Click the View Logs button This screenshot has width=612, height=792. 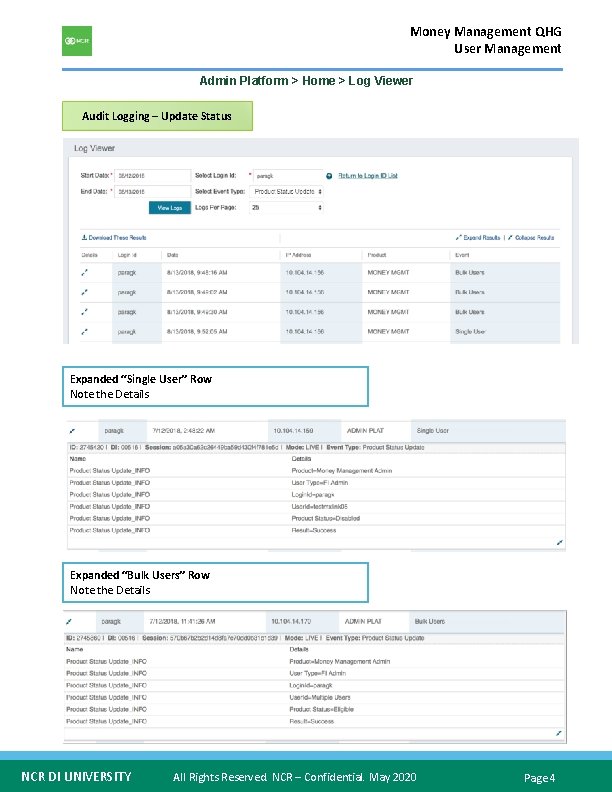tap(170, 208)
